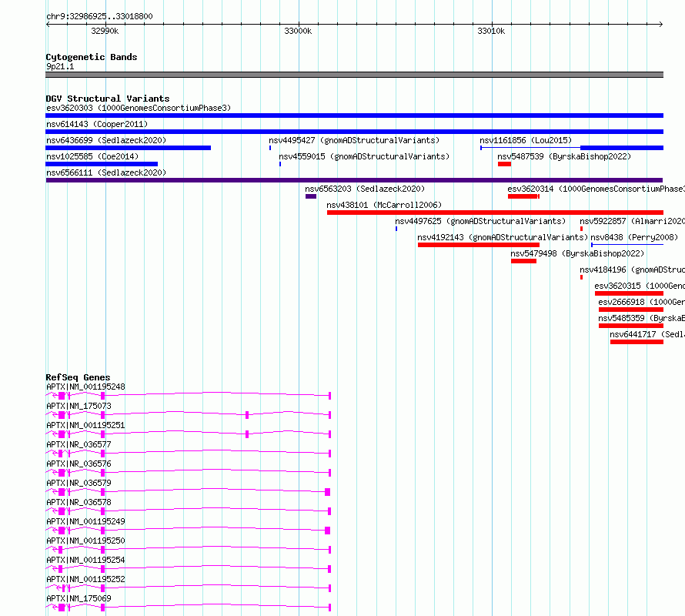The height and width of the screenshot is (616, 685).
Task: Click the red bar under esv3620314
Action: point(523,196)
